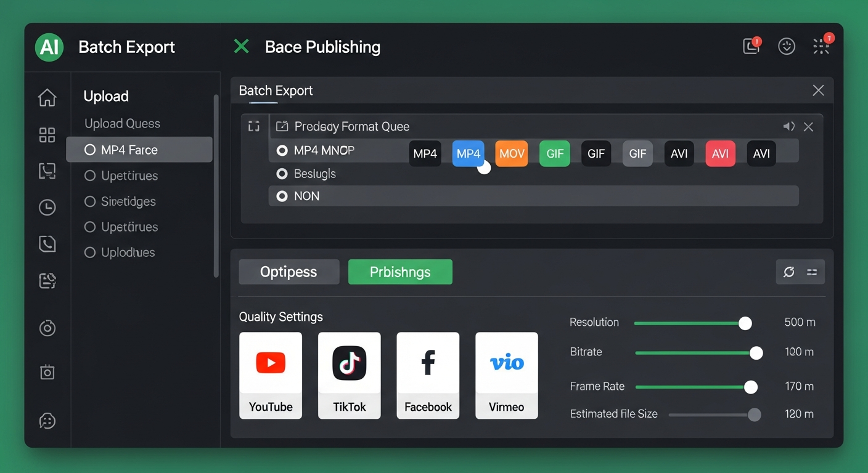Screen dimensions: 868x473
Task: Click the Upload Quess label
Action: [122, 123]
